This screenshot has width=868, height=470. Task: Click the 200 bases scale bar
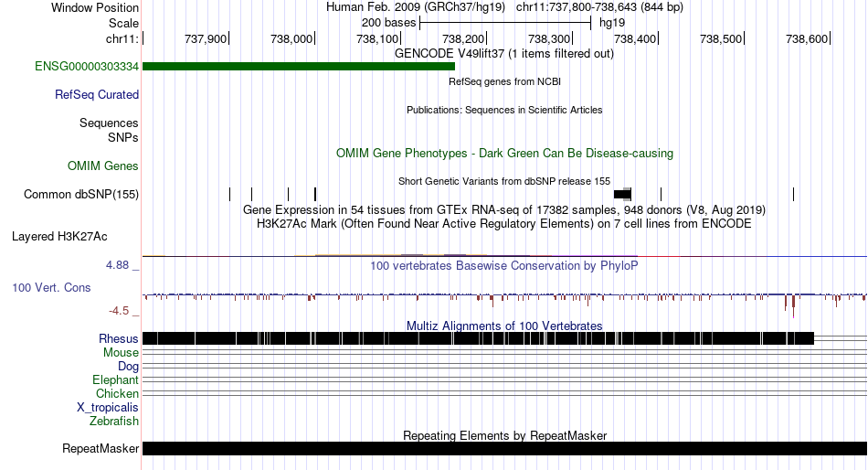point(505,23)
